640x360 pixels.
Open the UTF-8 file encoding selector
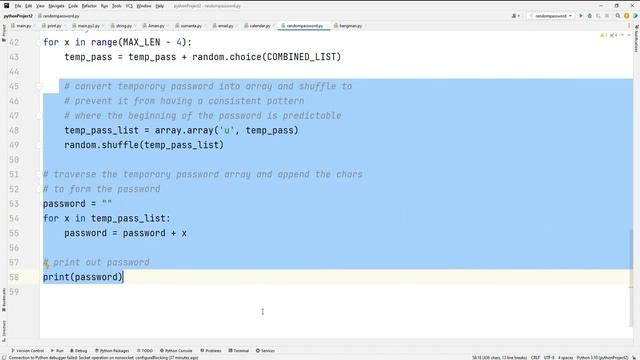click(549, 358)
